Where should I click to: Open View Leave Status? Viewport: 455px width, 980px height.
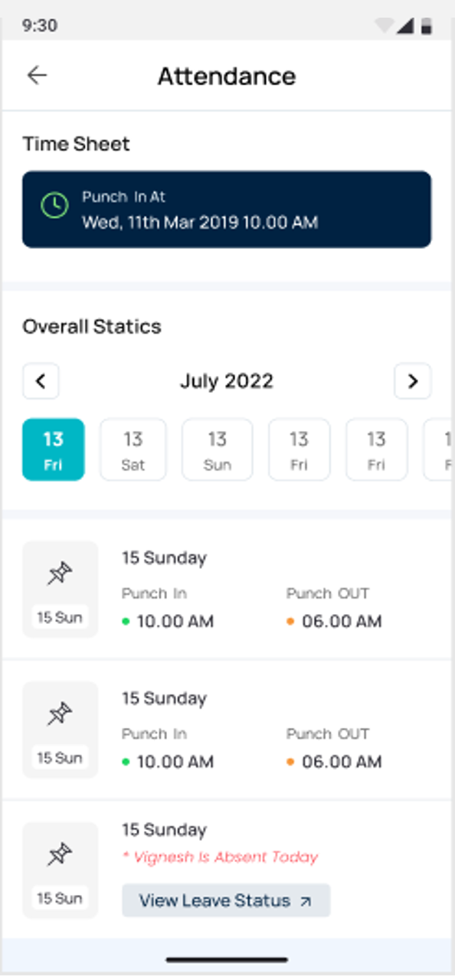(226, 900)
